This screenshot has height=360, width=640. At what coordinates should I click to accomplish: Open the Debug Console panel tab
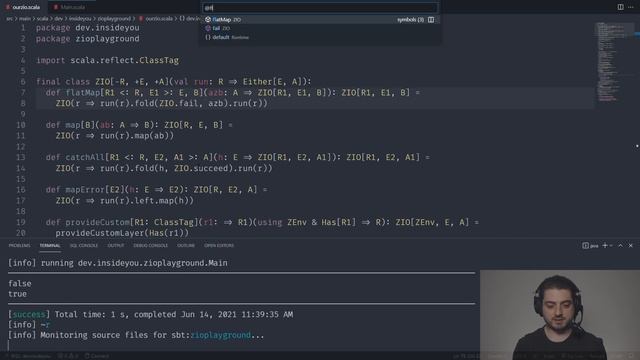pos(150,245)
